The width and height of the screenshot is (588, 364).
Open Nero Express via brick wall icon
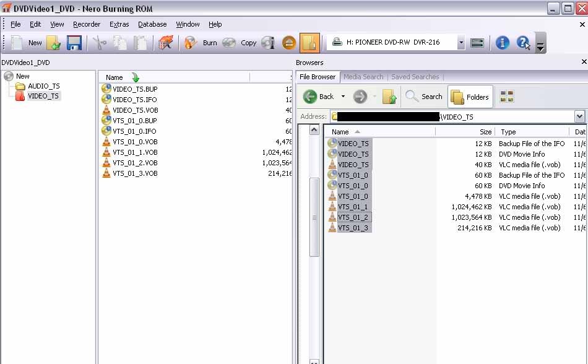point(165,43)
